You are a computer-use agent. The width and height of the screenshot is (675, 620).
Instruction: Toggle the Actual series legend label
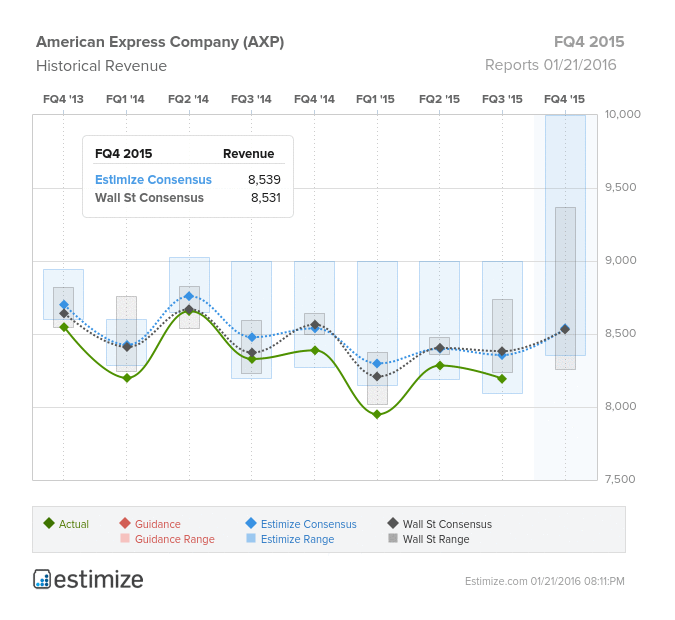(74, 524)
